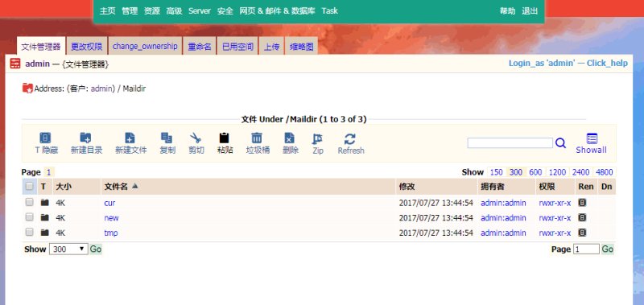The height and width of the screenshot is (305, 644).
Task: Open the tmp folder link
Action: coord(111,233)
